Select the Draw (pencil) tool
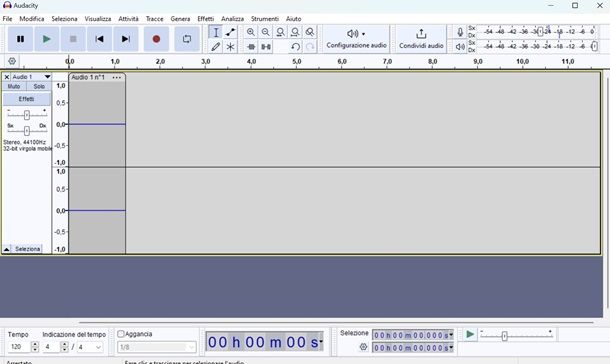 [x=216, y=47]
